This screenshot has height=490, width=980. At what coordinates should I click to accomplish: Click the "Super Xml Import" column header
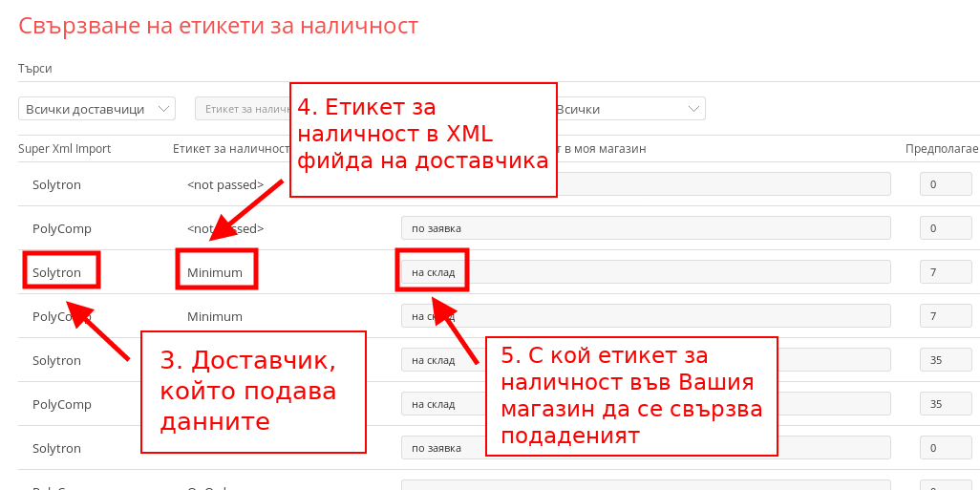pyautogui.click(x=65, y=148)
